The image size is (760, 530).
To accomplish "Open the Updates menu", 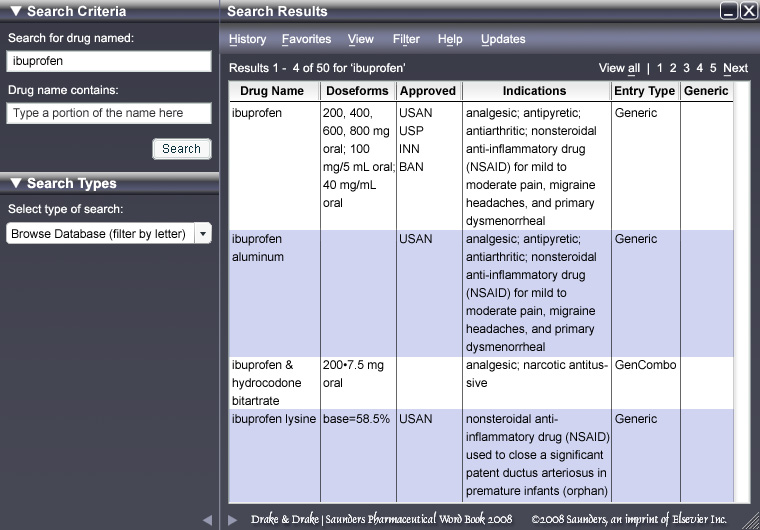I will point(503,40).
